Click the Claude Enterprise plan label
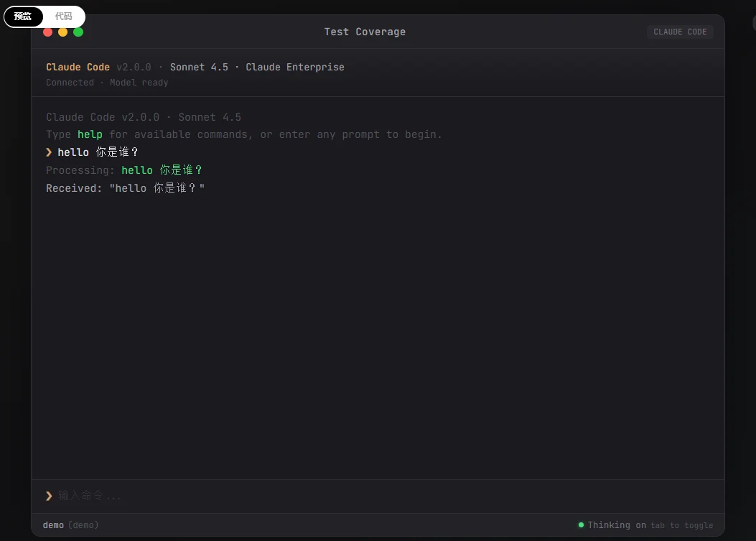Image resolution: width=756 pixels, height=541 pixels. (x=295, y=67)
